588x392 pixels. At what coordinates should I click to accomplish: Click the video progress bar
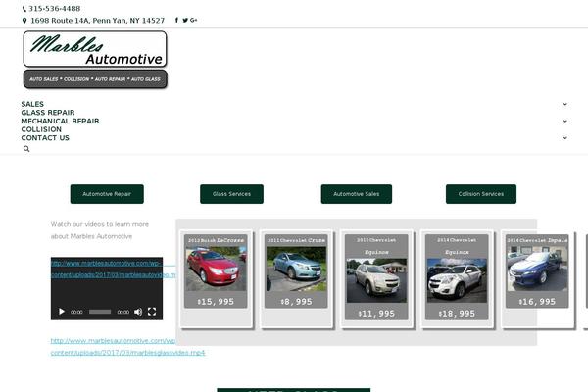tap(100, 312)
